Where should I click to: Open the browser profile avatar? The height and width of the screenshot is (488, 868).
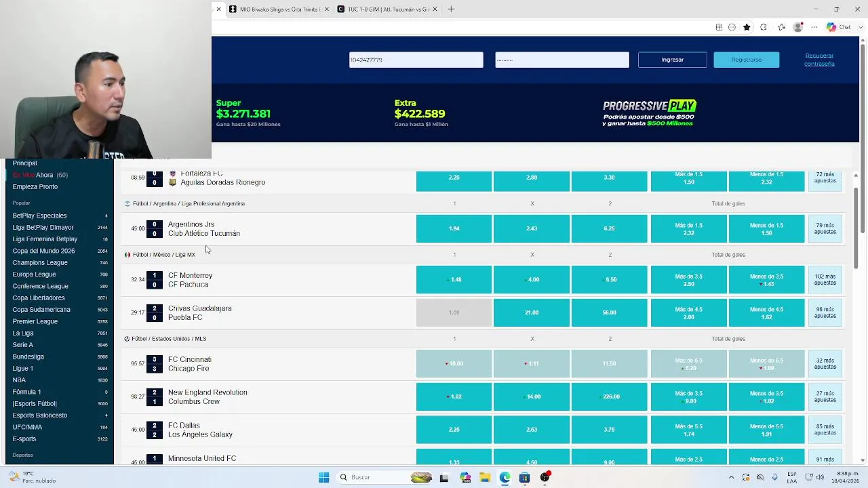pos(798,27)
